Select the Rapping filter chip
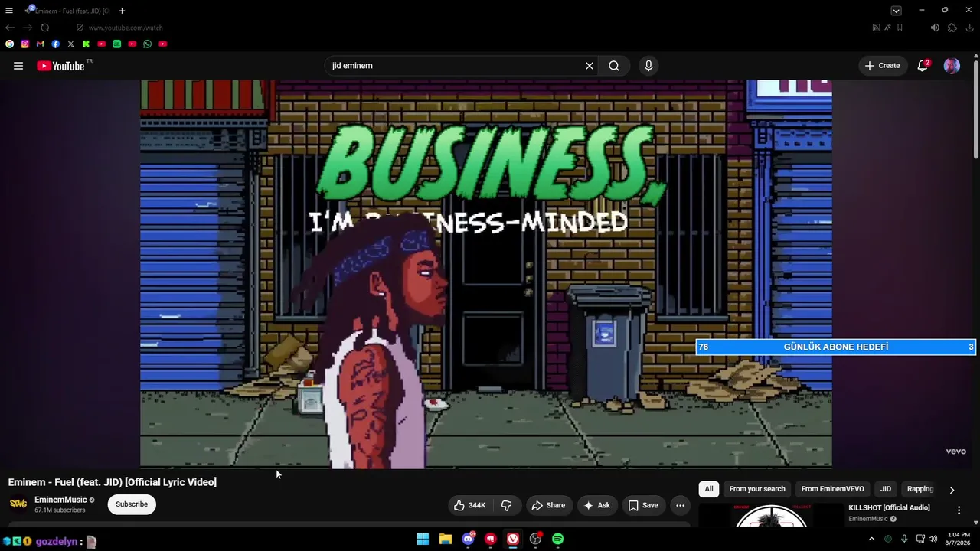Image resolution: width=980 pixels, height=551 pixels. (x=920, y=489)
